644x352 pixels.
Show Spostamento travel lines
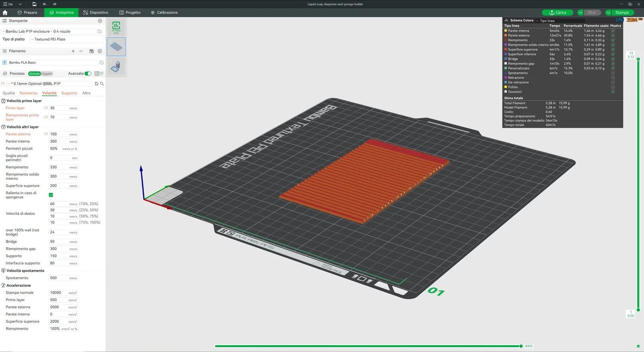coord(613,73)
